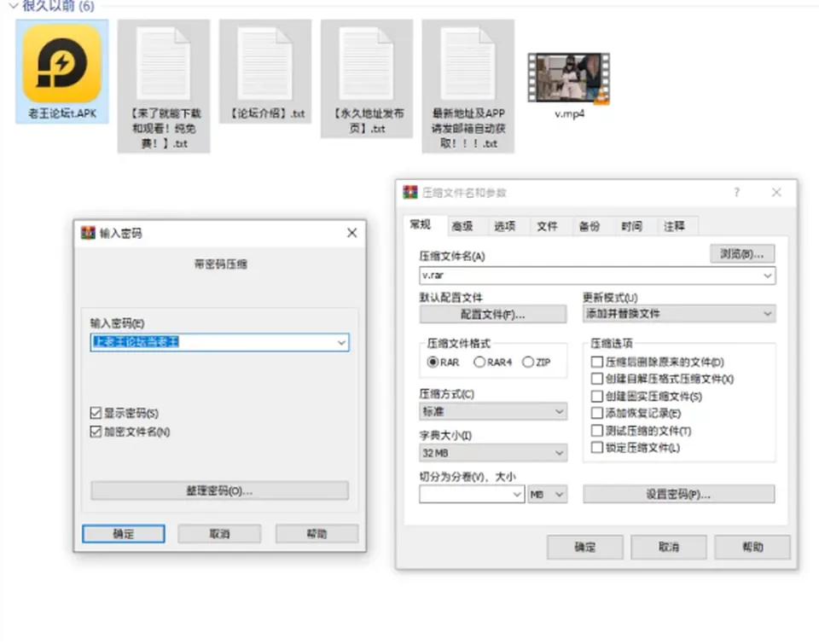Enable 添加恢复记录 option
819x644 pixels.
click(x=597, y=413)
